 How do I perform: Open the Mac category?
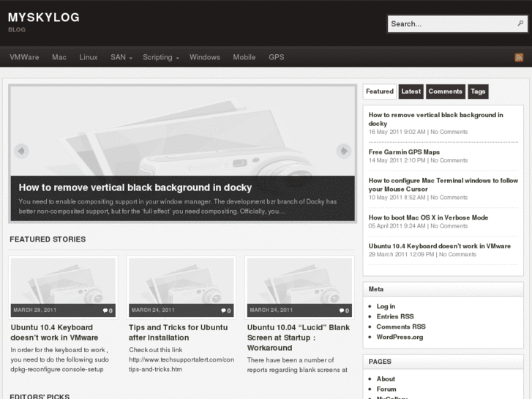tap(59, 57)
